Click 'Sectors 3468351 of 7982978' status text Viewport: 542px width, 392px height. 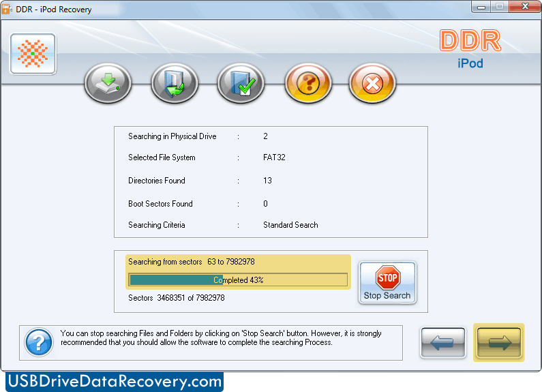coord(177,298)
